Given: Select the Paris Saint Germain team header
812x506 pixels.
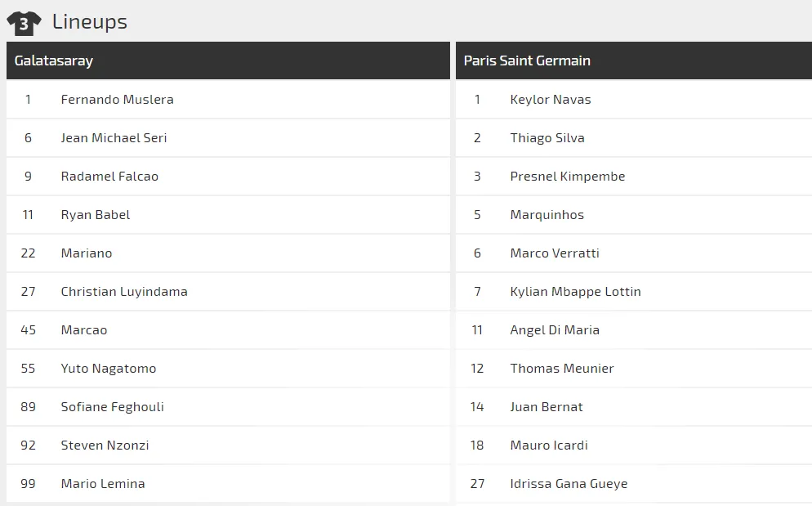Looking at the screenshot, I should (x=527, y=60).
